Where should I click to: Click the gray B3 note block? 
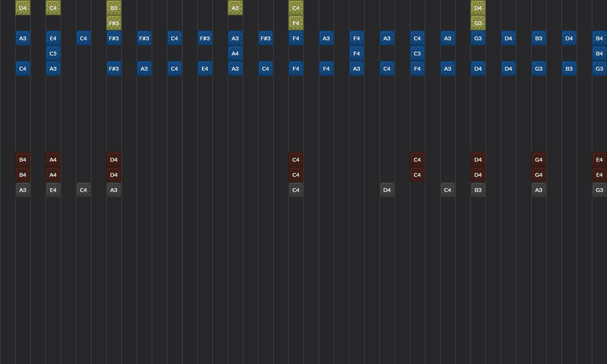[478, 190]
